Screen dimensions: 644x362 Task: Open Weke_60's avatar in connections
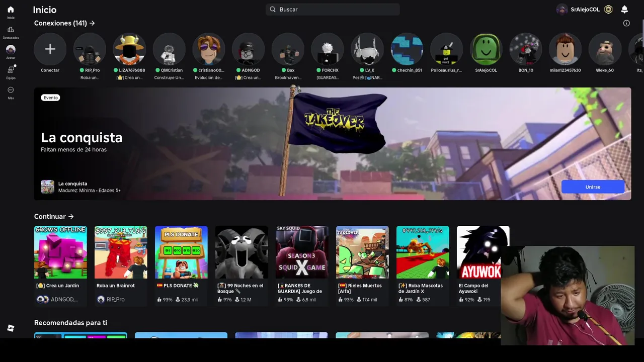(x=605, y=49)
